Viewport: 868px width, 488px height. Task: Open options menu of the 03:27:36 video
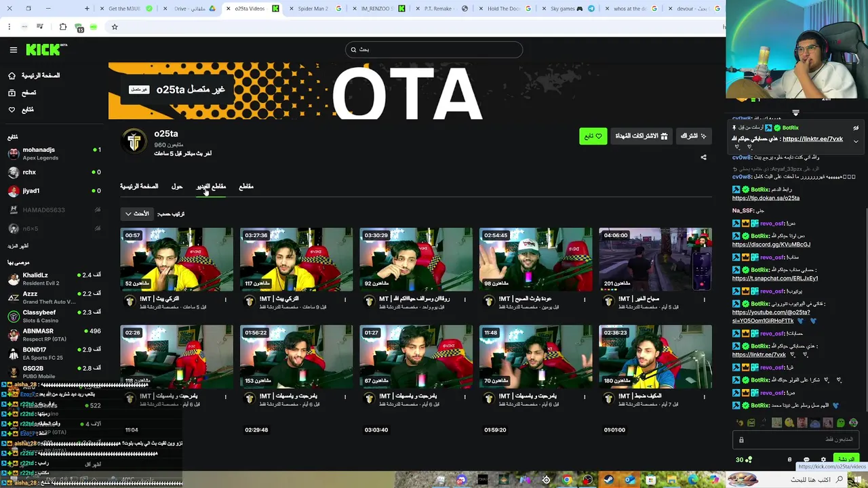click(x=344, y=299)
